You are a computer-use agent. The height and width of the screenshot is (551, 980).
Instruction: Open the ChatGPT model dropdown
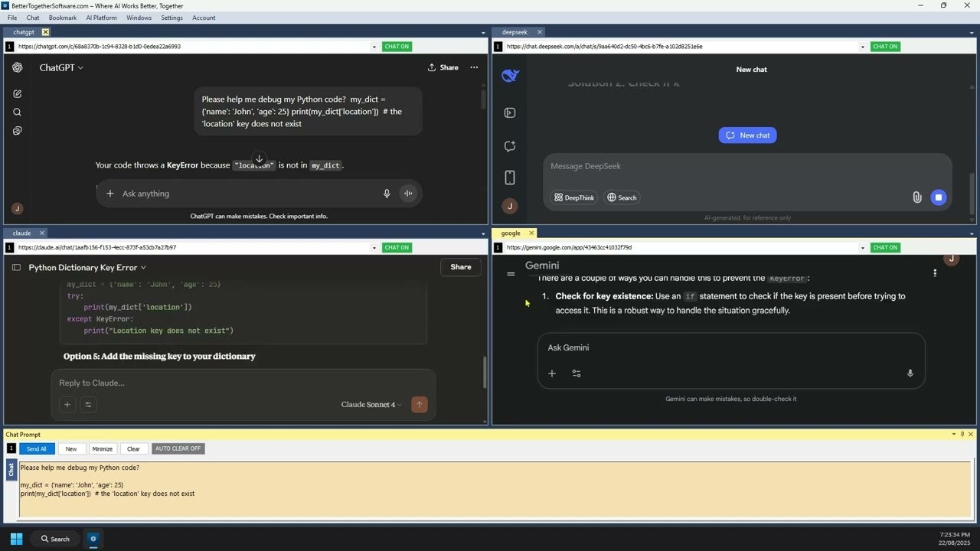(x=60, y=67)
